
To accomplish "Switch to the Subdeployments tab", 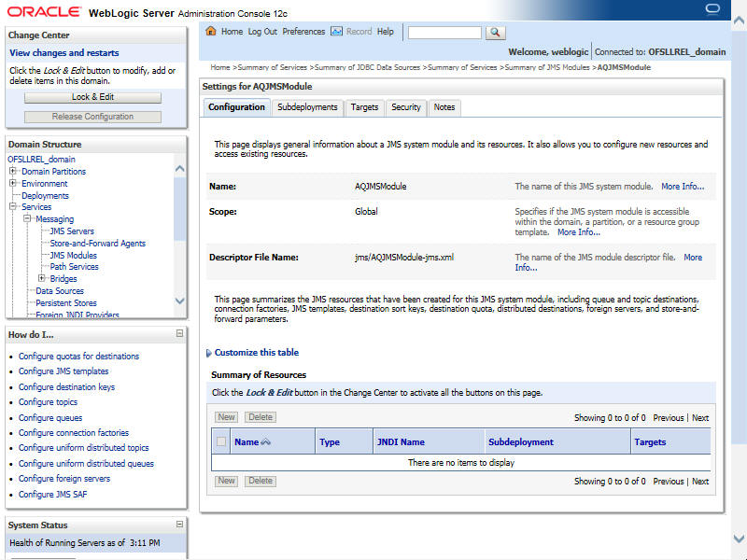I will tap(307, 107).
